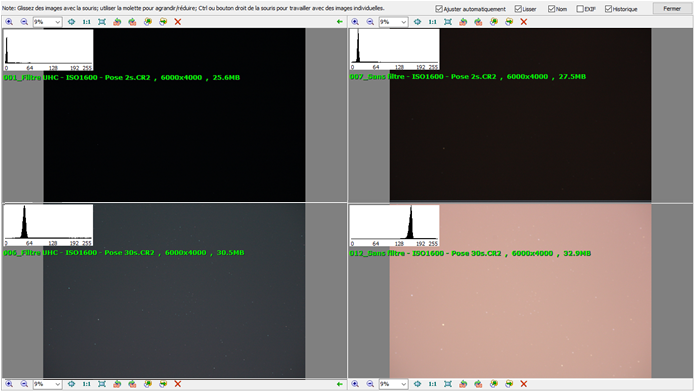The image size is (695, 392).
Task: Copy 001_Filtre UHC 2s image to folder
Action: tap(148, 22)
